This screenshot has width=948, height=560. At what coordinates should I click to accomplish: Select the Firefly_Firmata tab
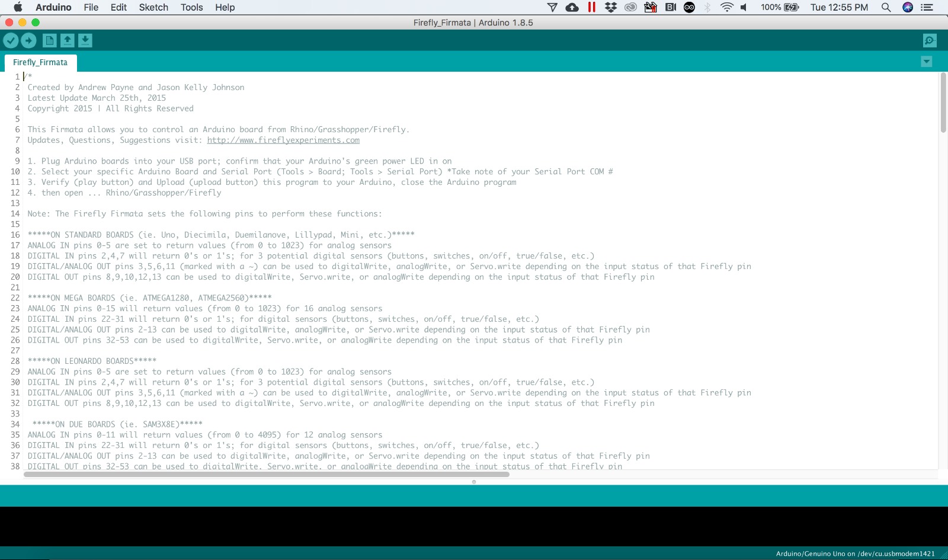(x=40, y=62)
